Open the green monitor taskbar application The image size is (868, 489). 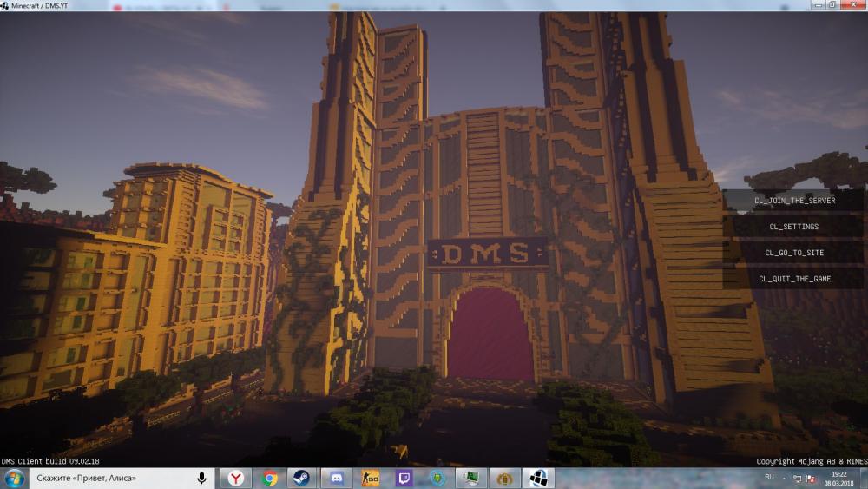click(471, 479)
